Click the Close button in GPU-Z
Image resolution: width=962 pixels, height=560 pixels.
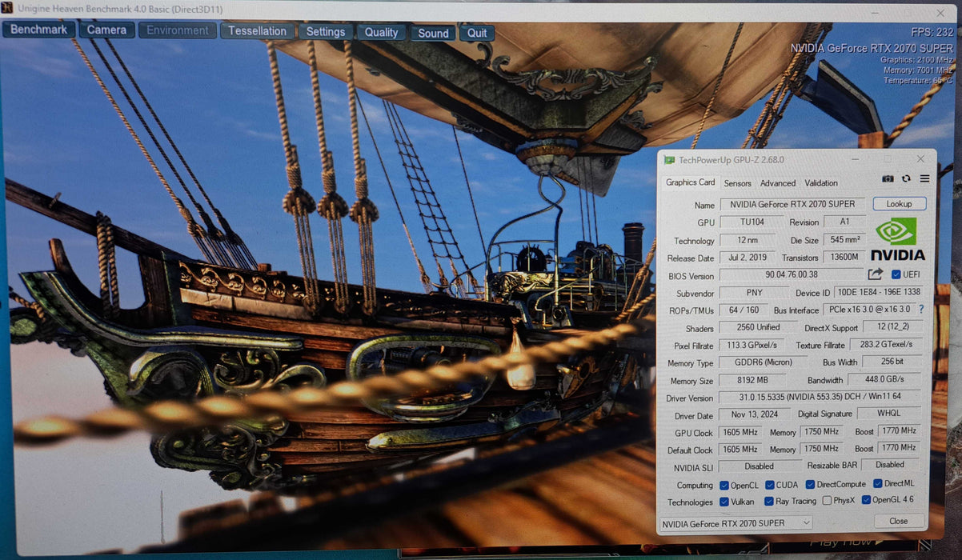899,521
